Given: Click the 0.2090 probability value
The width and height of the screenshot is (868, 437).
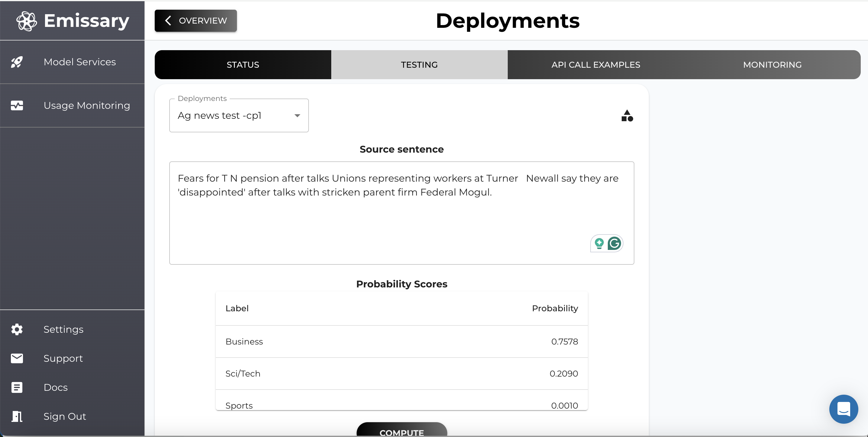Looking at the screenshot, I should (564, 373).
